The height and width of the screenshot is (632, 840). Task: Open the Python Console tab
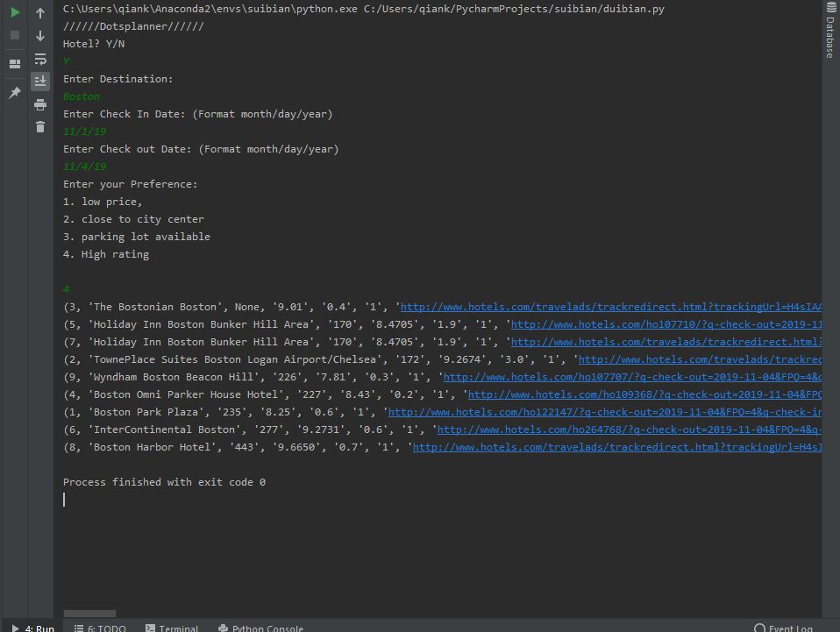[261, 628]
